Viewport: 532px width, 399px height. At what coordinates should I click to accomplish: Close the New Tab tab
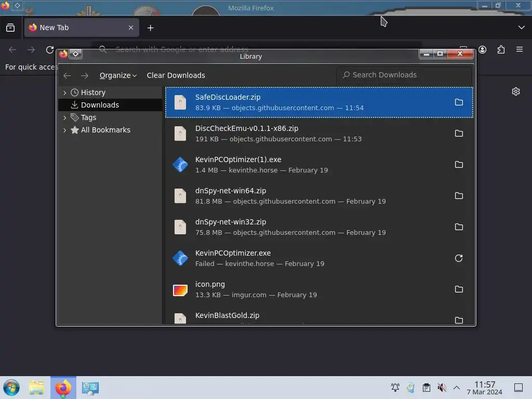tap(131, 28)
